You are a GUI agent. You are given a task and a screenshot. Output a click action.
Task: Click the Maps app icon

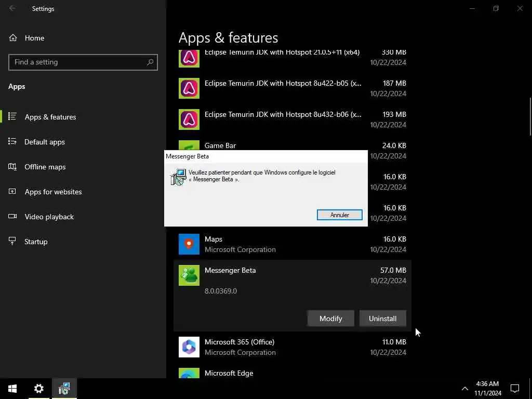click(x=189, y=244)
